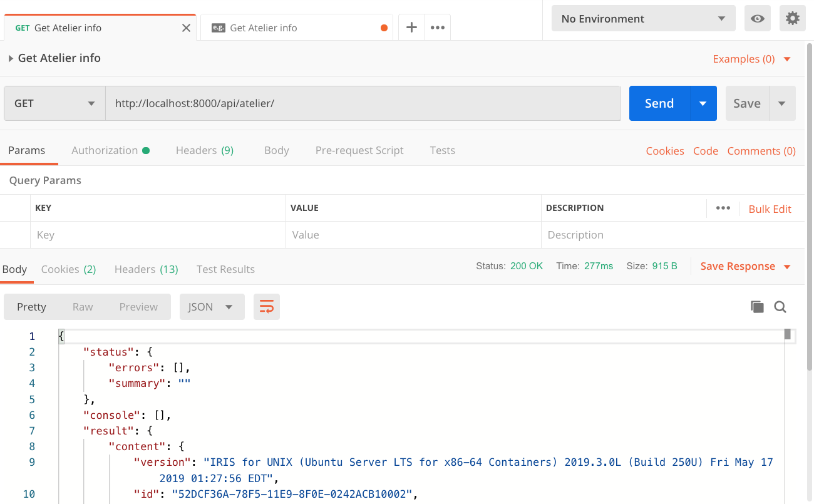
Task: Open tab options three-dots menu
Action: 438,28
